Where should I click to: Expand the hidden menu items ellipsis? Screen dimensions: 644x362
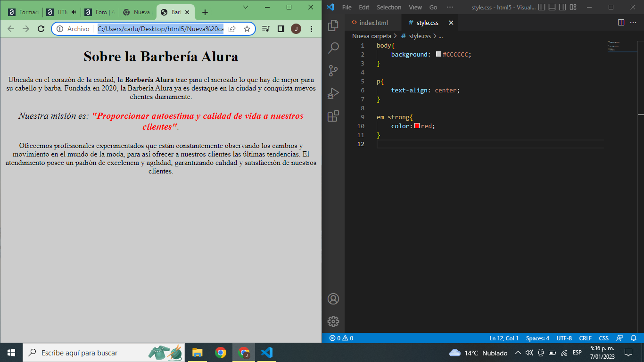coord(450,7)
